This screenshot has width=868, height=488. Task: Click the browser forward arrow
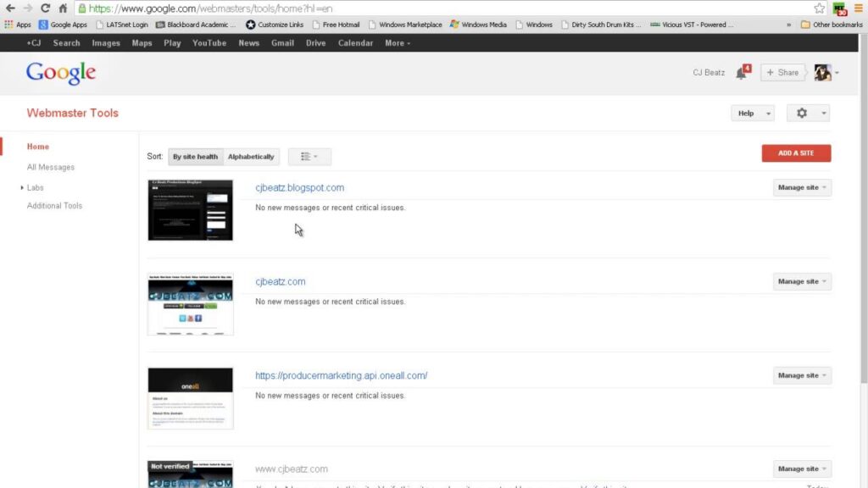tap(28, 8)
